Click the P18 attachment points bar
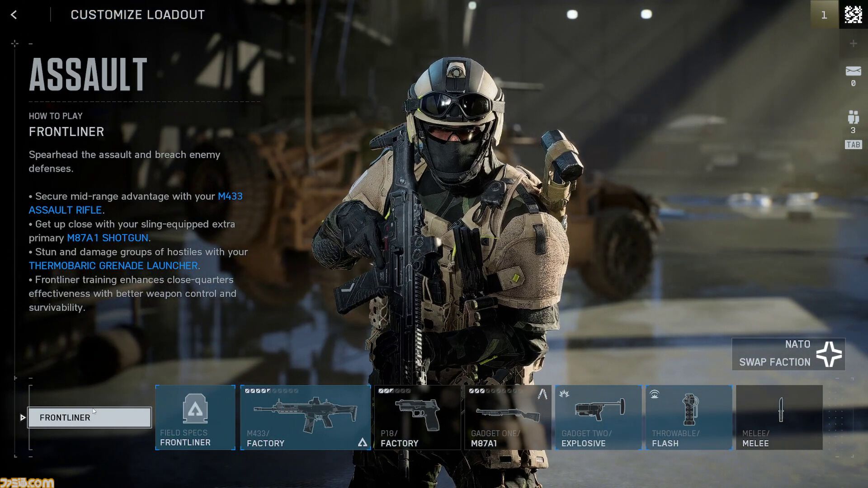Image resolution: width=868 pixels, height=488 pixels. 394,391
